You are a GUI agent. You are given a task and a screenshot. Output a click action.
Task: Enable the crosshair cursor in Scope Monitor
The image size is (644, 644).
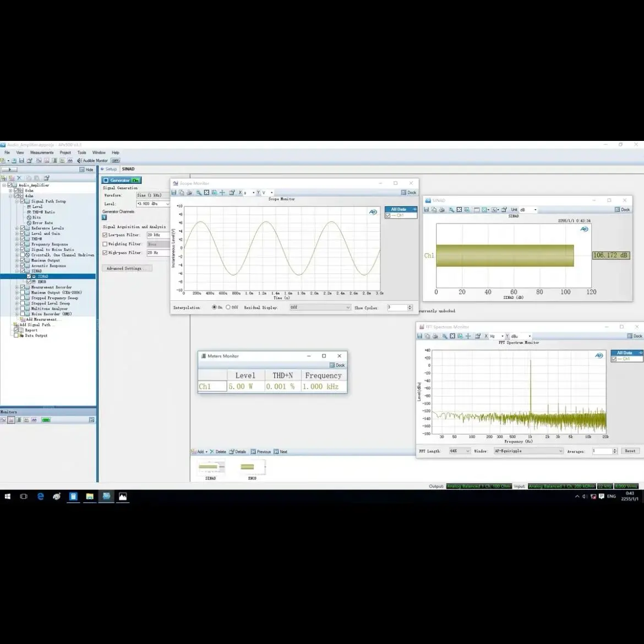click(x=222, y=193)
